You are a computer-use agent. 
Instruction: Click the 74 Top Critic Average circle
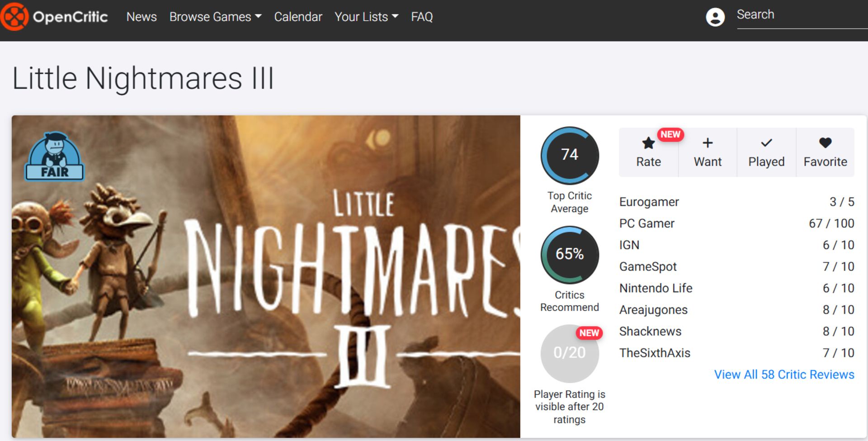570,155
